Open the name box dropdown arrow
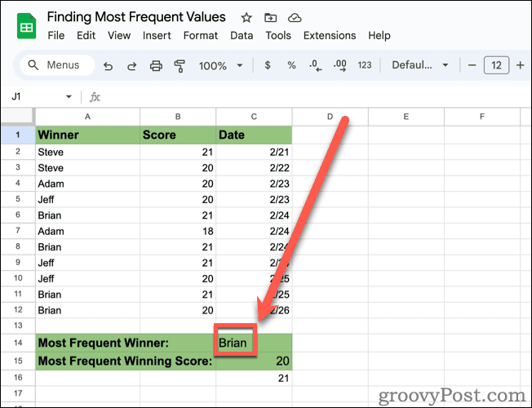This screenshot has width=532, height=408. (69, 97)
